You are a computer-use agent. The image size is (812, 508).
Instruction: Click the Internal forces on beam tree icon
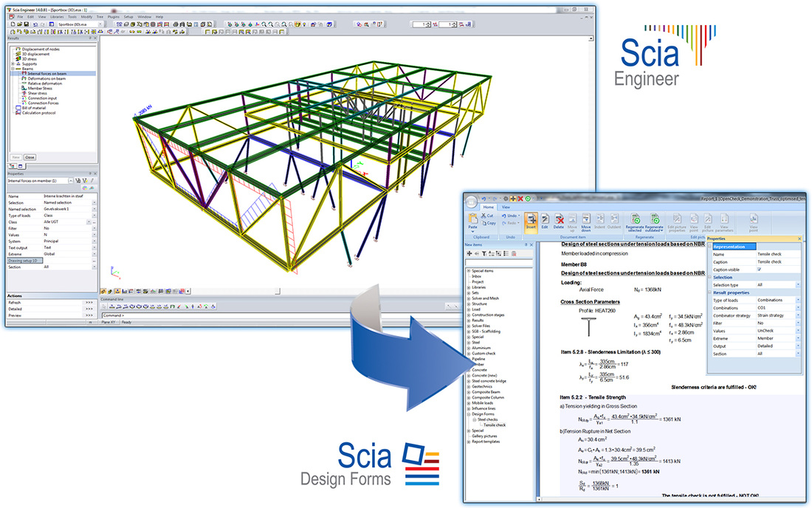click(24, 74)
